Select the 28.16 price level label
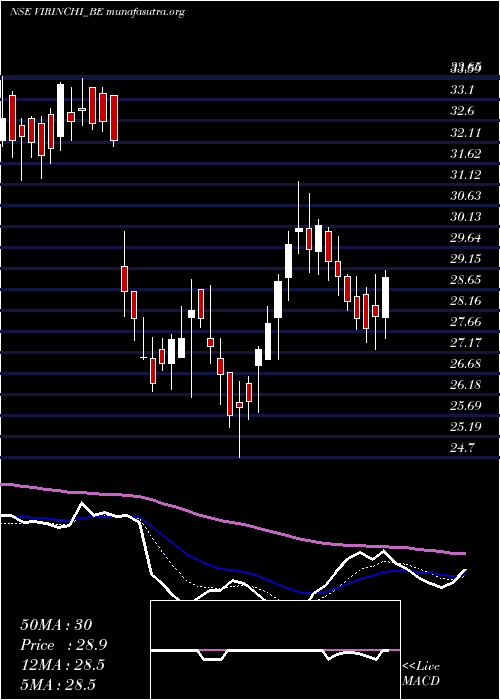The height and width of the screenshot is (700, 500). coord(465,300)
